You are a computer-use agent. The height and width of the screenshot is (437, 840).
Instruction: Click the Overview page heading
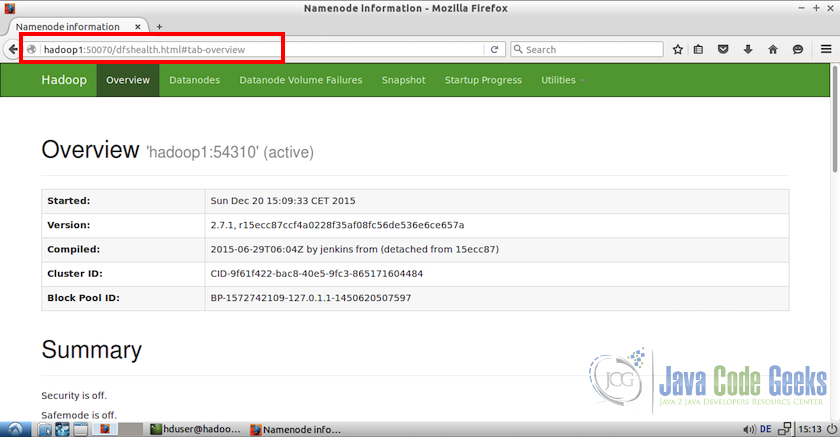pyautogui.click(x=90, y=149)
